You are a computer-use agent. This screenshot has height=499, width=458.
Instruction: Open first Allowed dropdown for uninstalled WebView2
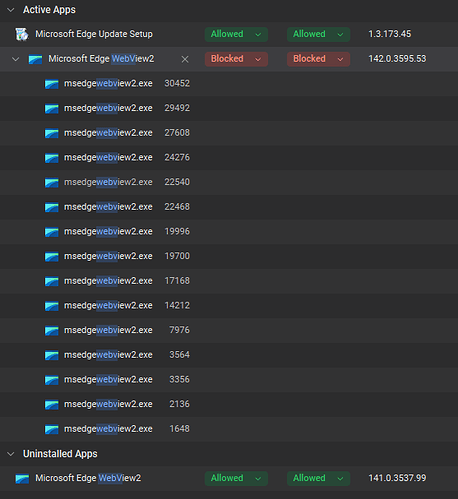point(236,478)
